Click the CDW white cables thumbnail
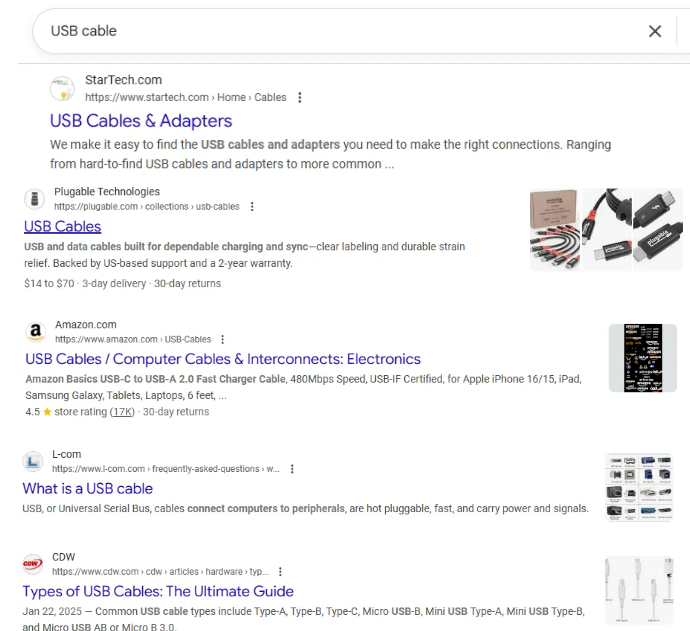 click(639, 591)
